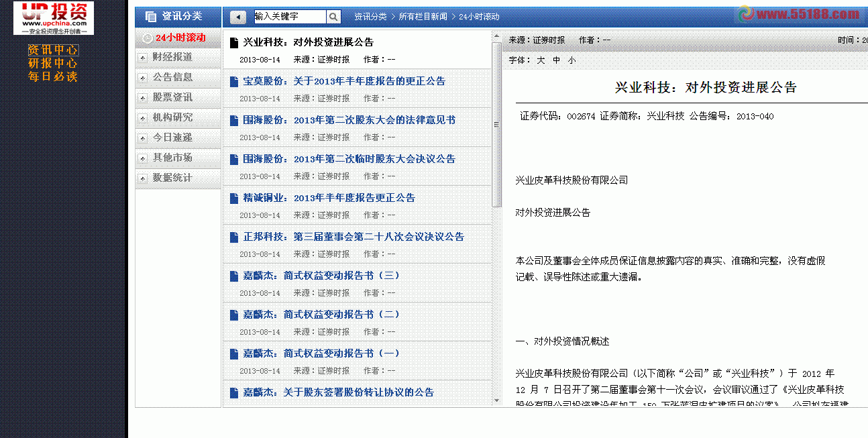Expand the 股票资讯 category arrow

[x=142, y=98]
